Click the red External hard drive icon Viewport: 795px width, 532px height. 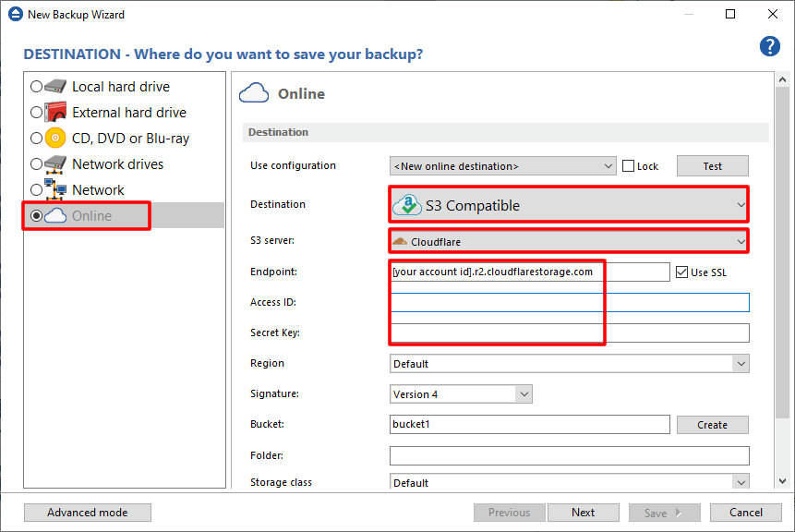click(x=57, y=113)
